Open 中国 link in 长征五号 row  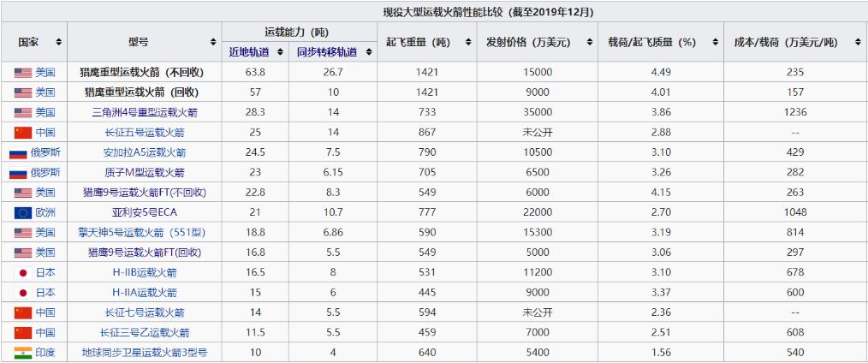coord(45,132)
